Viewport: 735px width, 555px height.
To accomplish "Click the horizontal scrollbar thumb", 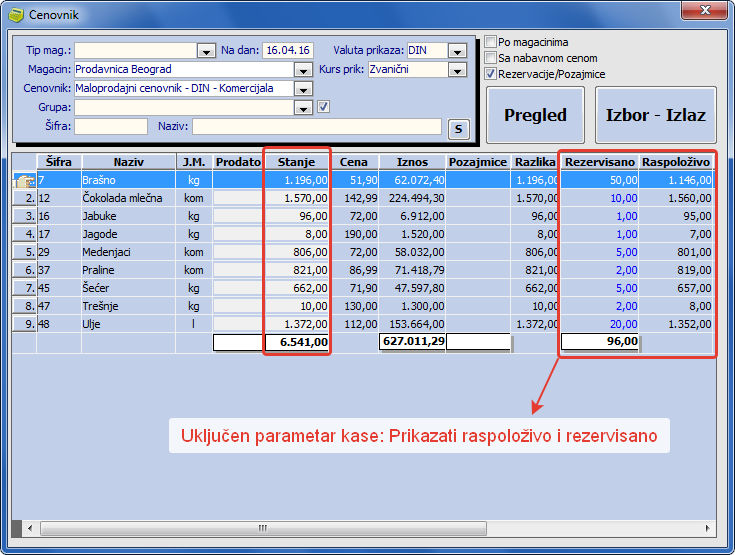I will point(263,528).
